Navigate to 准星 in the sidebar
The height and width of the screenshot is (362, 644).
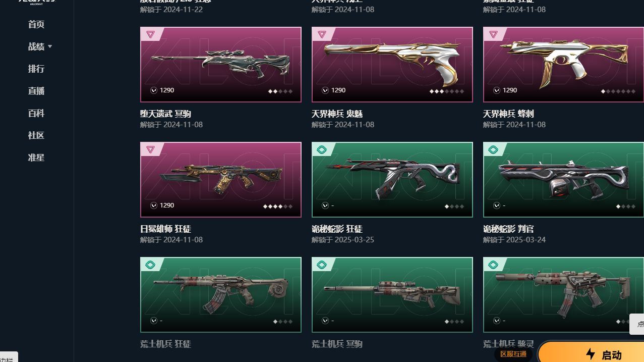pyautogui.click(x=36, y=158)
